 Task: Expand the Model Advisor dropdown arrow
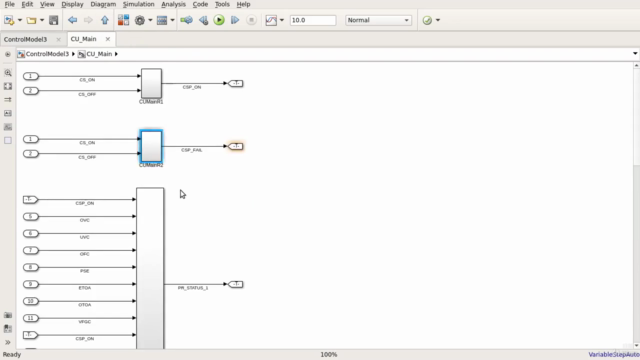click(x=438, y=20)
